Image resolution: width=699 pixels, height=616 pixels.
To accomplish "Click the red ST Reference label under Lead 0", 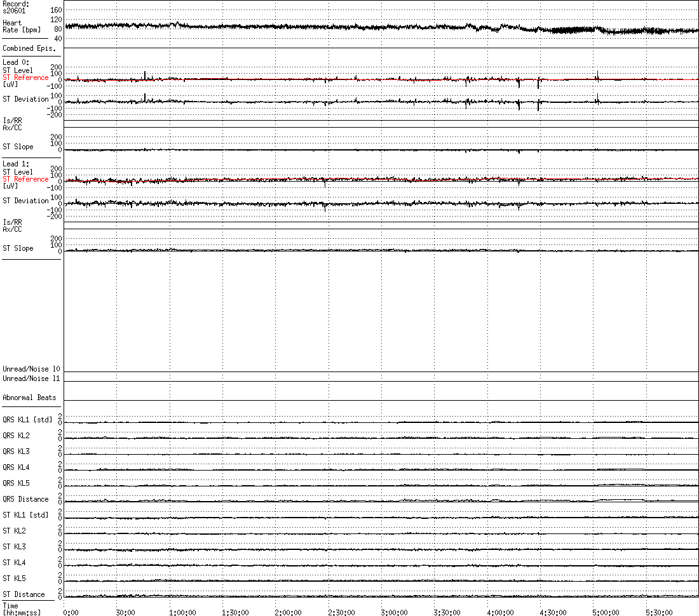I will pos(25,77).
